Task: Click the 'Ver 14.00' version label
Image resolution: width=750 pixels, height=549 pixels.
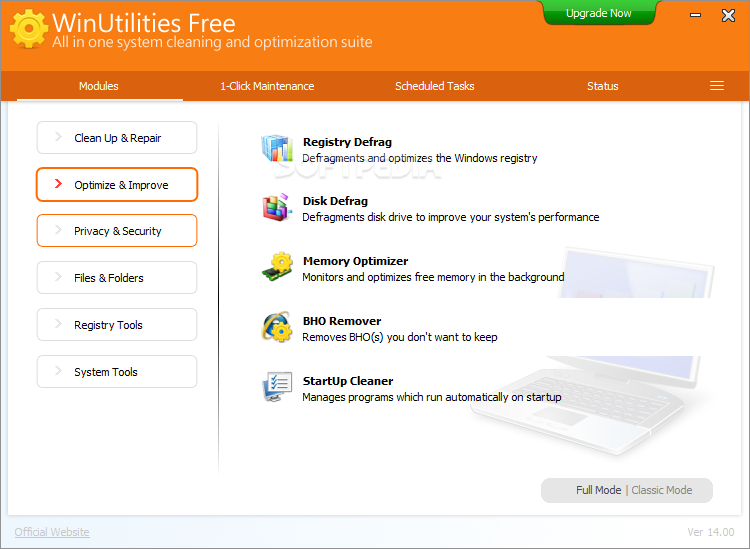Action: click(x=711, y=532)
